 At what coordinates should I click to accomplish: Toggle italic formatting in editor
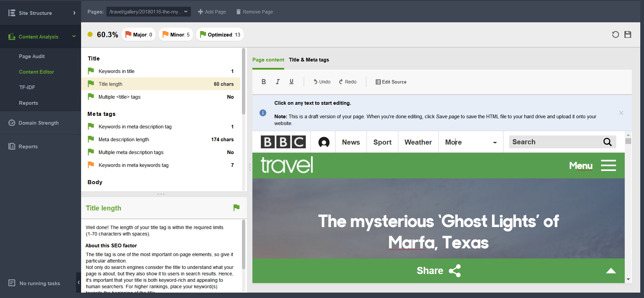tap(278, 82)
